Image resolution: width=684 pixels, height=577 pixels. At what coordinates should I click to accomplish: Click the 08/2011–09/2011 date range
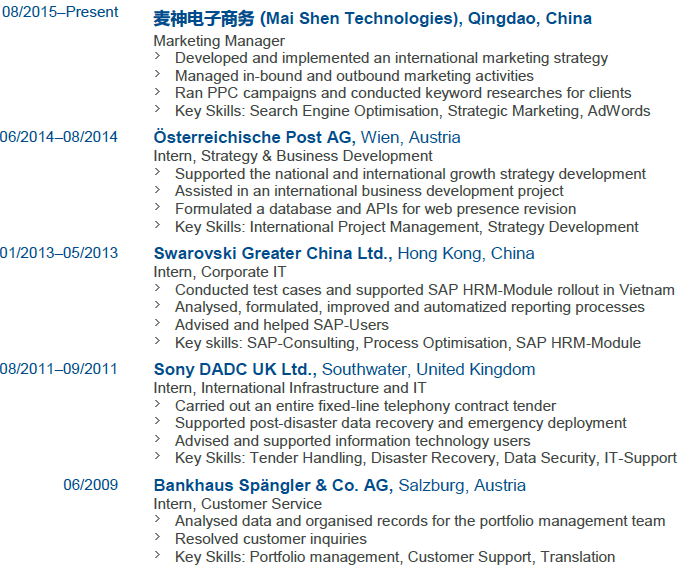click(59, 369)
